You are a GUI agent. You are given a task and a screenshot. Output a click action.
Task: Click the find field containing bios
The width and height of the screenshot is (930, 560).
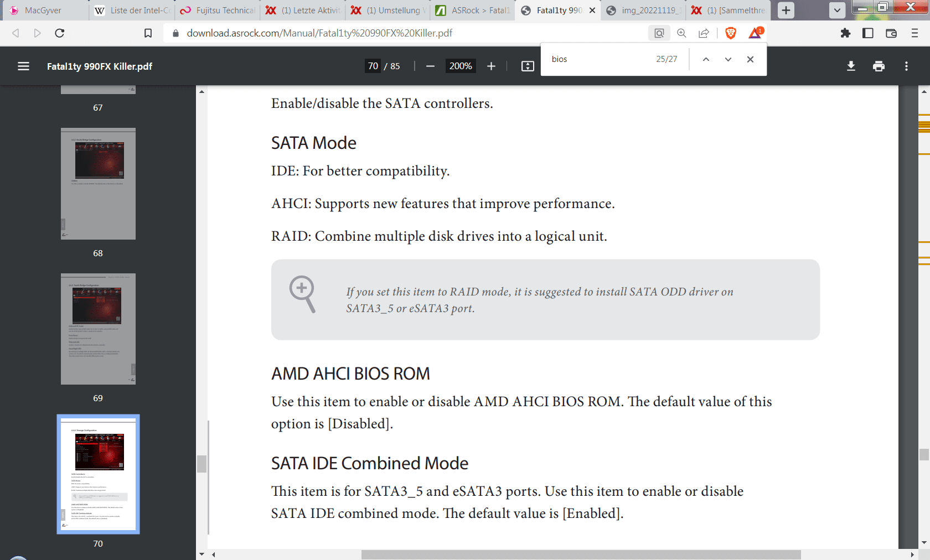(x=598, y=59)
